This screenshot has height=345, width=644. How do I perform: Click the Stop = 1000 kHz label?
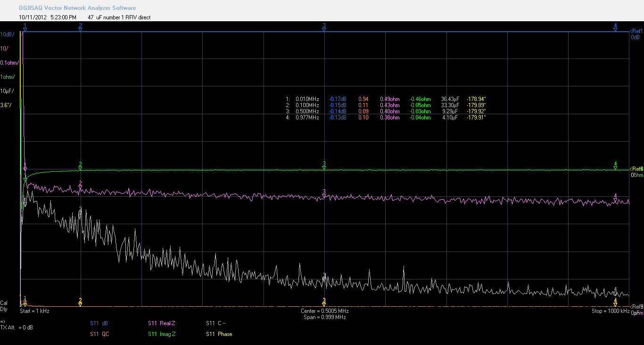[611, 311]
